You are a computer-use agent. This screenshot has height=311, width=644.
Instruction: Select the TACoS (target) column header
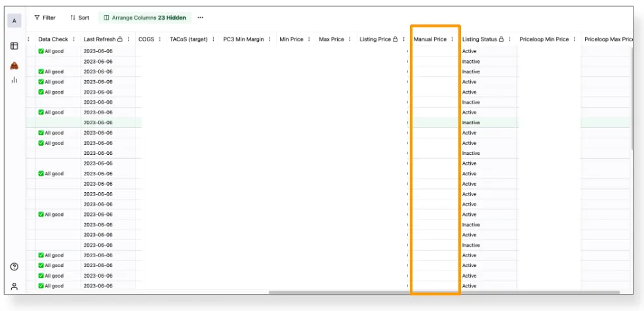click(189, 39)
